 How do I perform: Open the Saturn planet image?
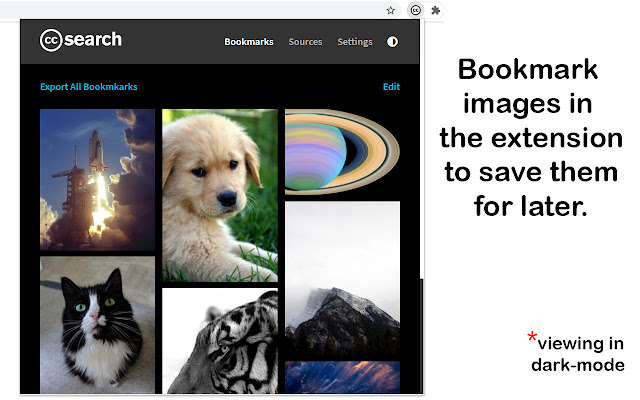(342, 152)
